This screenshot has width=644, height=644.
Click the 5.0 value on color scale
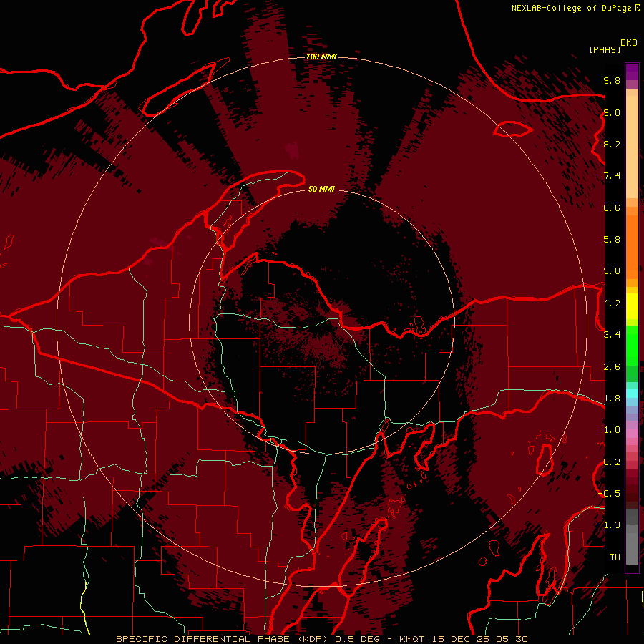[x=612, y=271]
